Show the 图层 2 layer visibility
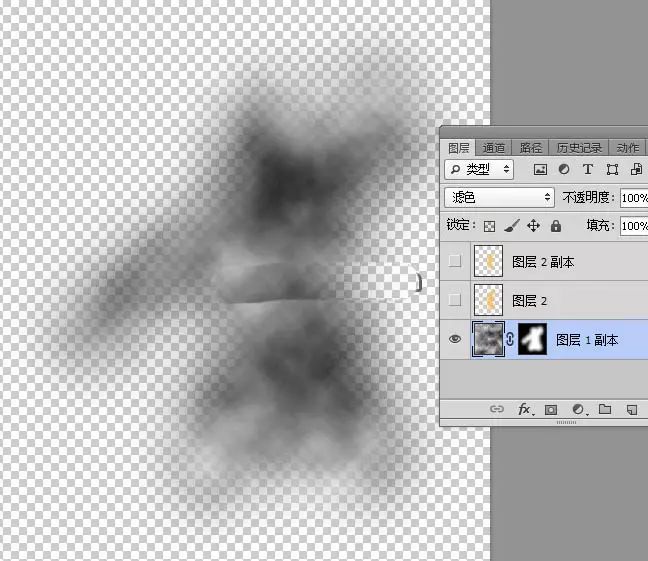Viewport: 648px width, 561px height. [455, 300]
